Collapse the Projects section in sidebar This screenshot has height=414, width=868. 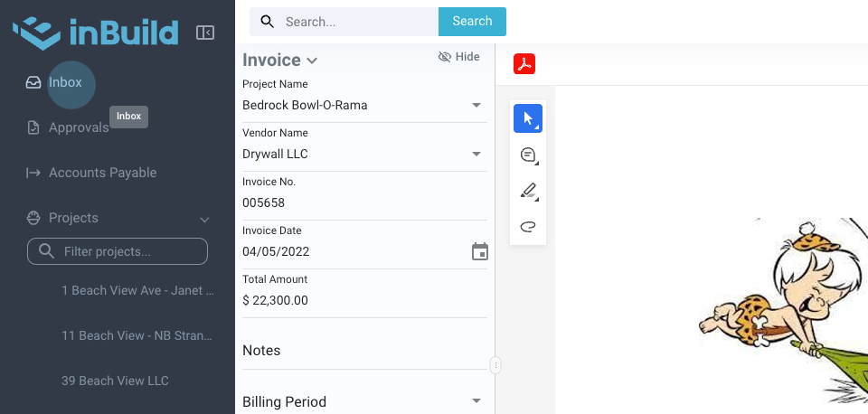click(204, 219)
